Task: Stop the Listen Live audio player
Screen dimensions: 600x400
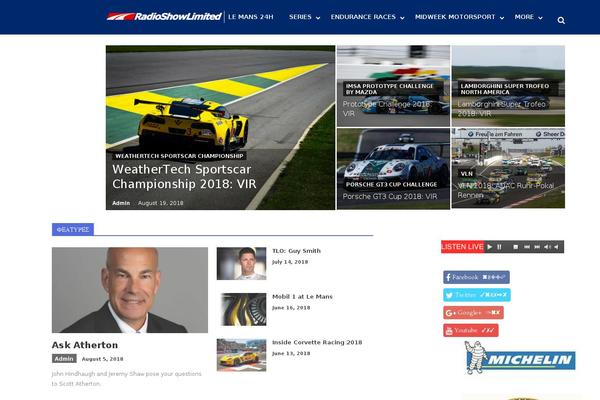Action: tap(515, 247)
